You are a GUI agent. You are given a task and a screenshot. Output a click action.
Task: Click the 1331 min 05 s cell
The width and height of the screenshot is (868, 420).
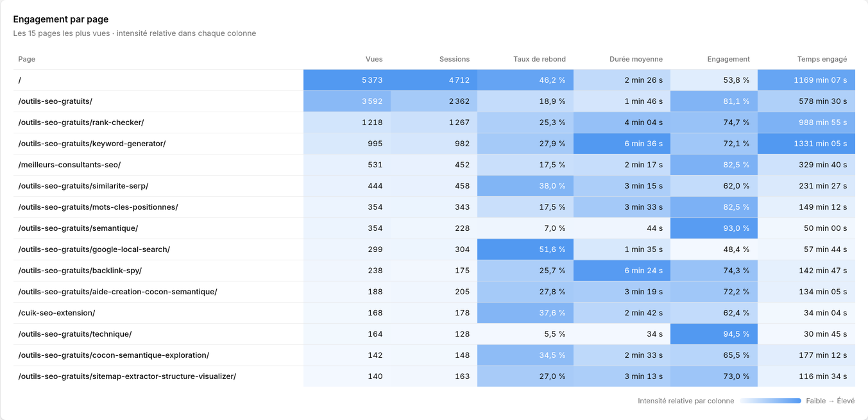pyautogui.click(x=806, y=144)
